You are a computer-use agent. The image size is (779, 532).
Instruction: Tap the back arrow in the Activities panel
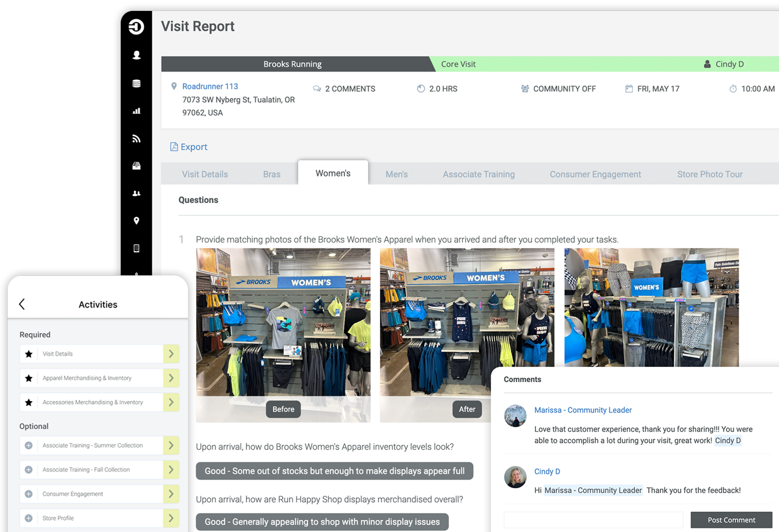pos(22,304)
